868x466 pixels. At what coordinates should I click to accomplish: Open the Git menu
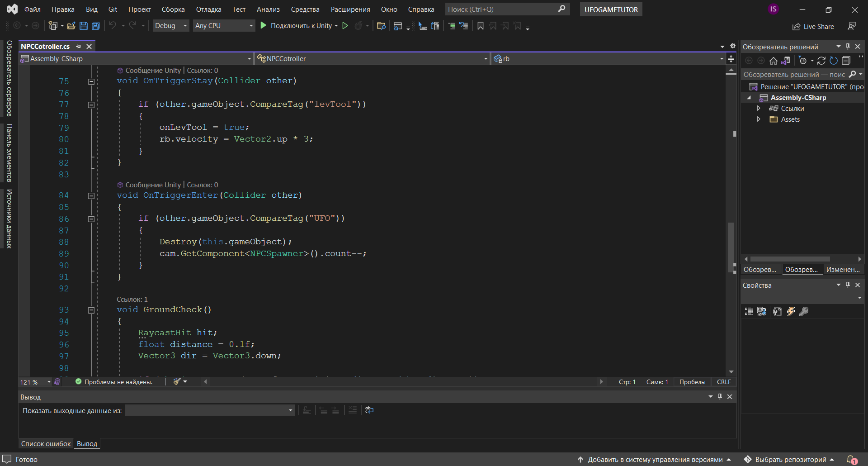[x=113, y=9]
